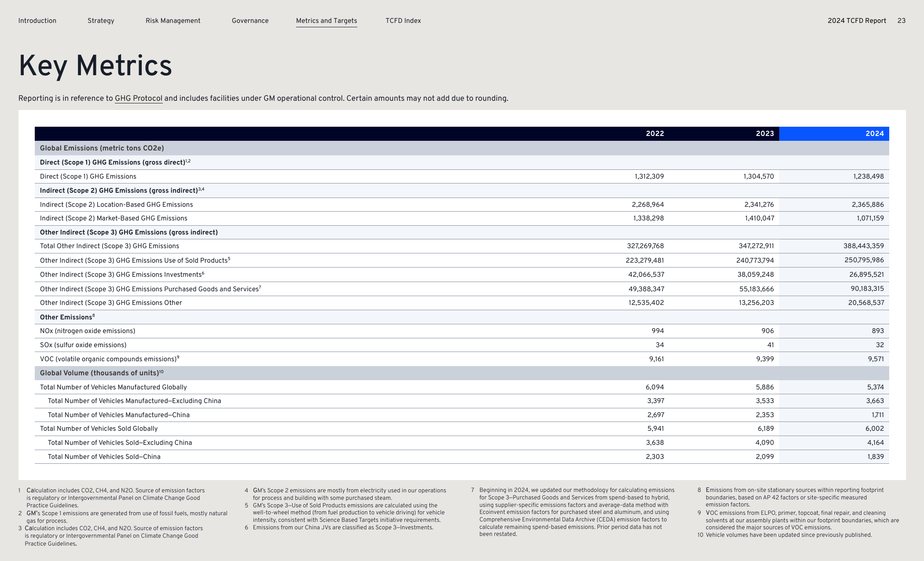Follow the GHG Protocol link
924x561 pixels.
click(139, 99)
